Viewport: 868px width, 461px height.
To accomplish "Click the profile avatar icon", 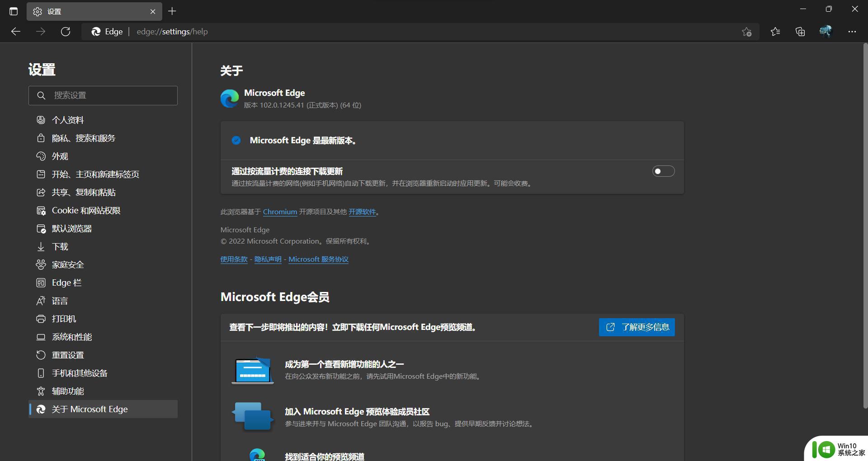I will (x=826, y=31).
